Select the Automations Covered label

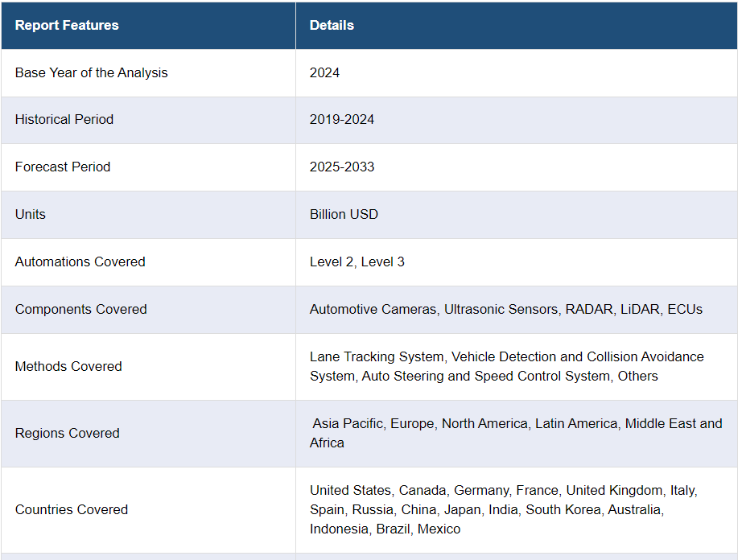coord(80,261)
